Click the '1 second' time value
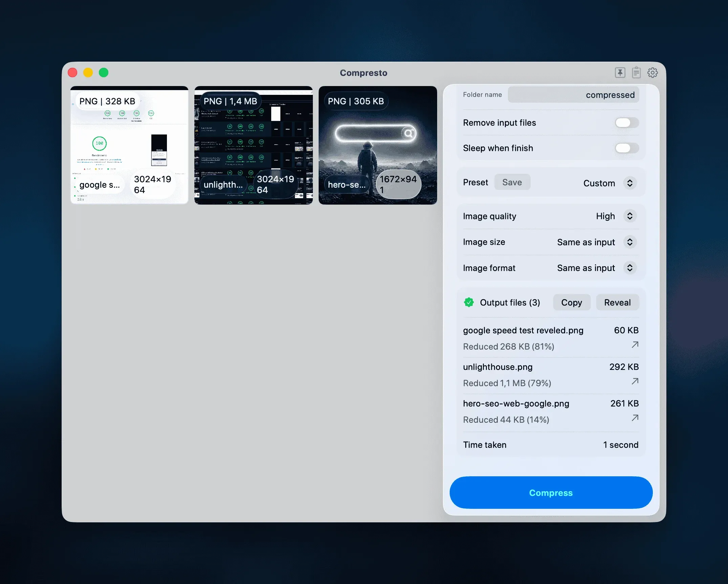Screen dimensions: 728x584 [x=621, y=445]
